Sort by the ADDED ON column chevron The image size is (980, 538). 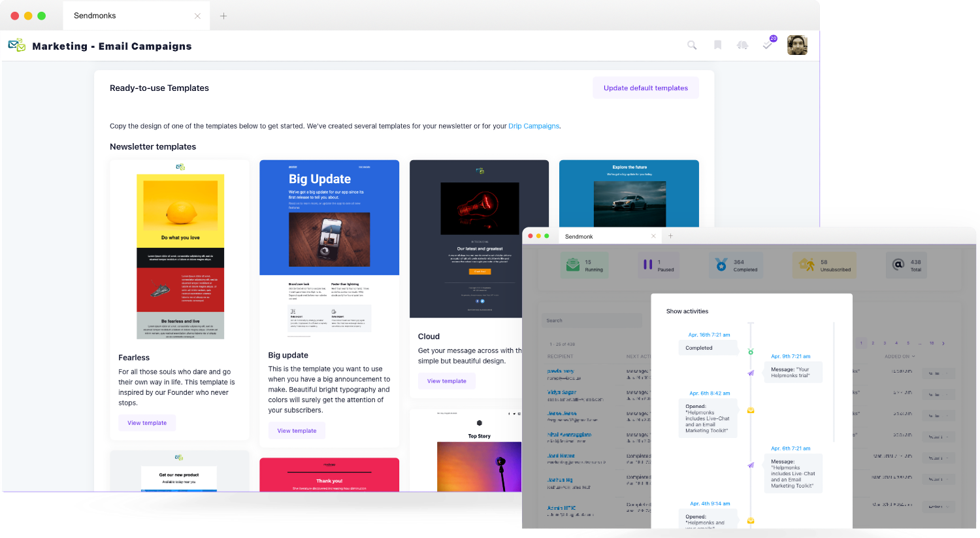913,357
